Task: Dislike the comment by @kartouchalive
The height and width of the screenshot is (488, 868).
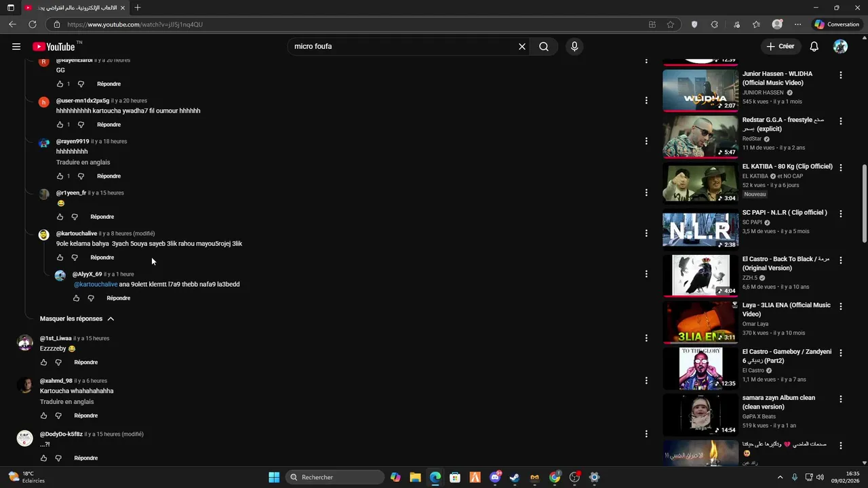Action: coord(75,258)
